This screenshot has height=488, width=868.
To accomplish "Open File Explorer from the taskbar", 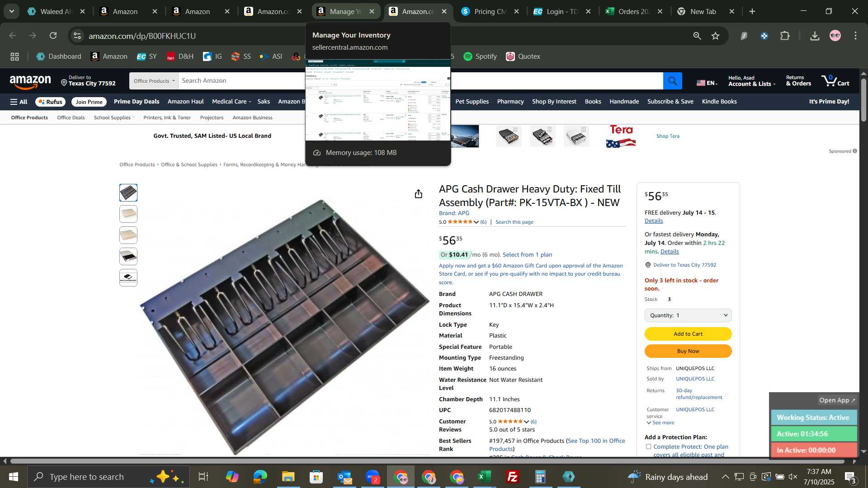I will (x=288, y=477).
